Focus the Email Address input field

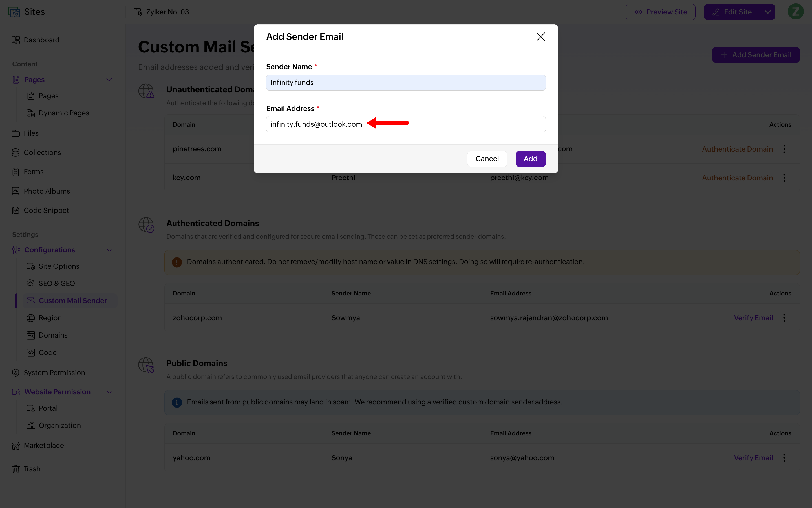click(x=406, y=124)
